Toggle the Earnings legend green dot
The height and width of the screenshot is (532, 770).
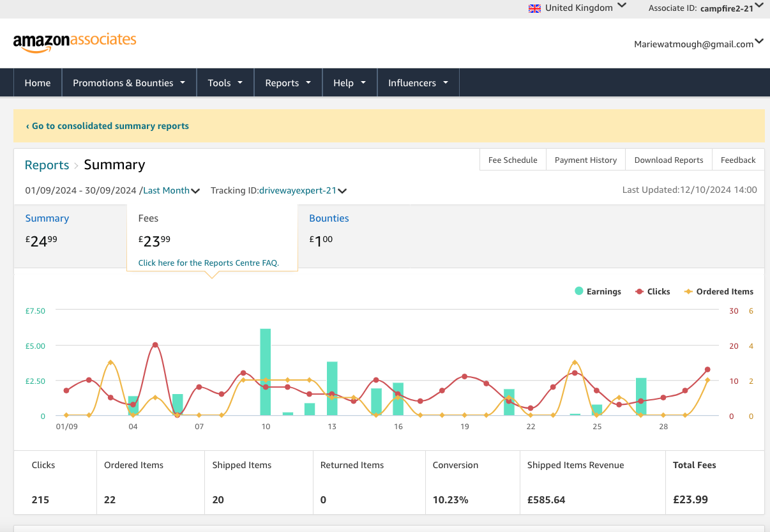point(579,291)
